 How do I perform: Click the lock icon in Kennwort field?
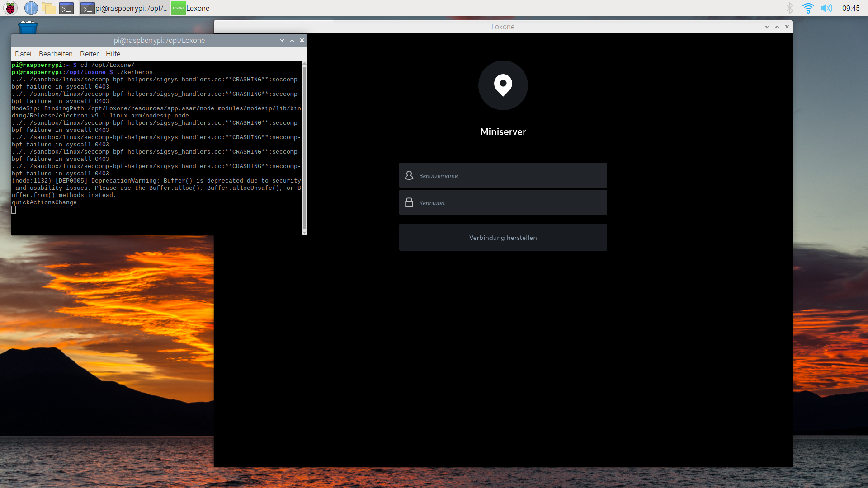click(x=409, y=202)
